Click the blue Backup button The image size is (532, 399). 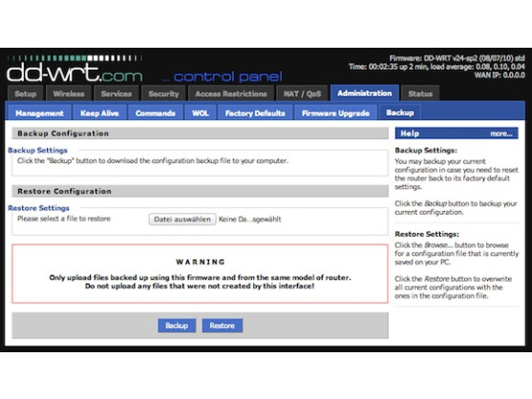click(x=177, y=325)
